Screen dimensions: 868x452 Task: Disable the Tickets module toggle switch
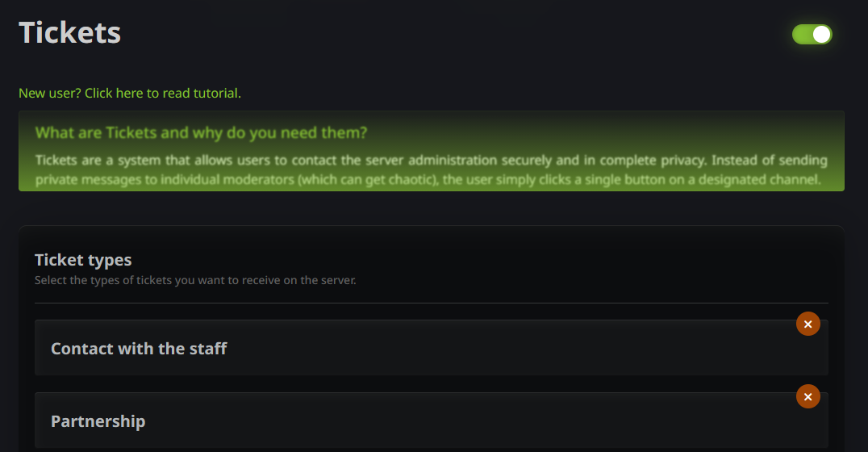point(812,34)
